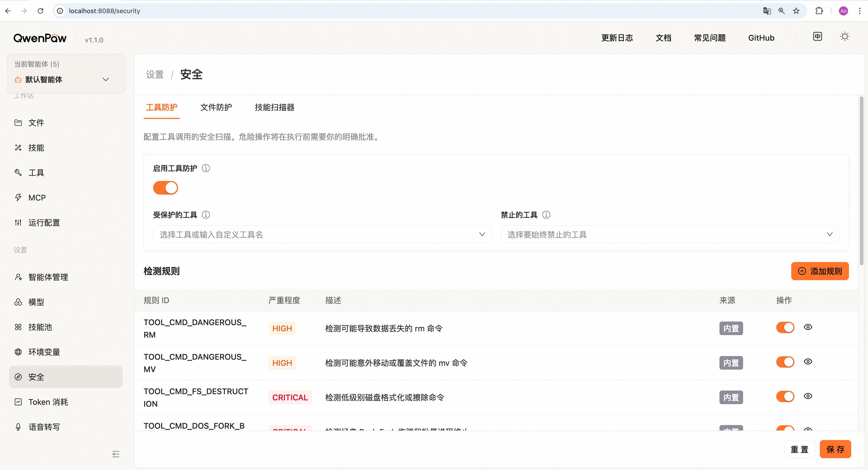Toggle off TOOL_CMD_DANGEROUS_MV rule switch
Image resolution: width=868 pixels, height=470 pixels.
[785, 362]
